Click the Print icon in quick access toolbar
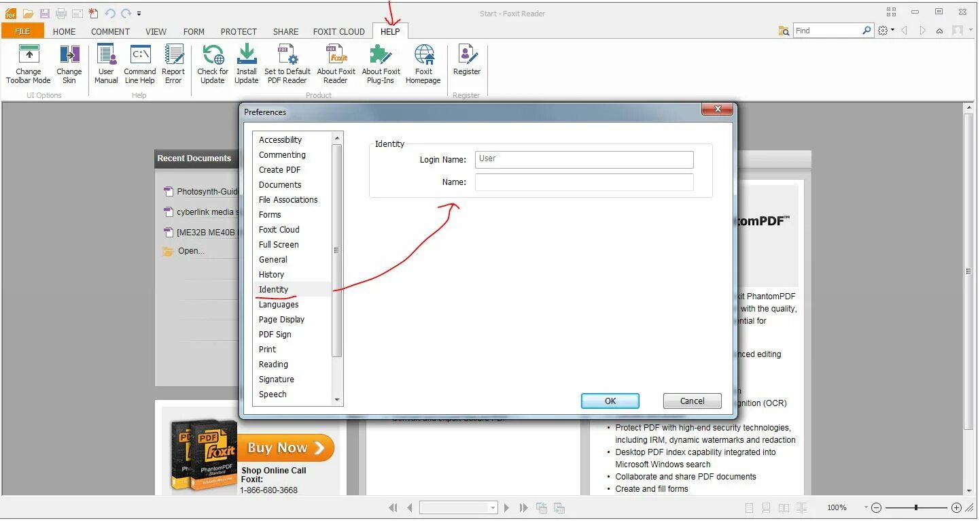The height and width of the screenshot is (521, 980). 60,13
